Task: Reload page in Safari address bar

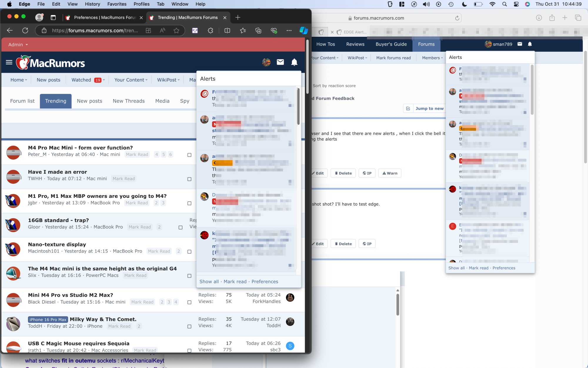Action: tap(457, 18)
